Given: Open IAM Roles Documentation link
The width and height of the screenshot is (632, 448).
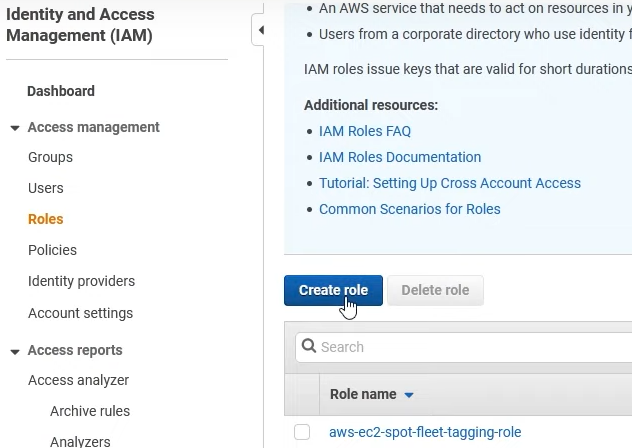Looking at the screenshot, I should tap(400, 157).
